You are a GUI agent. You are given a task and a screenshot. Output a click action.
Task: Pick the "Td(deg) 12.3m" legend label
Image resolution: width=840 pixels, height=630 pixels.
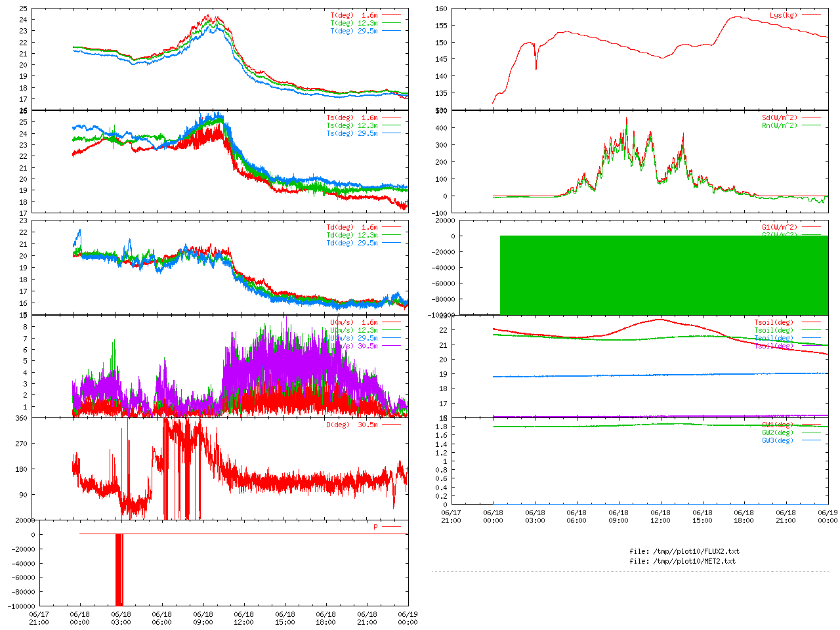click(352, 235)
